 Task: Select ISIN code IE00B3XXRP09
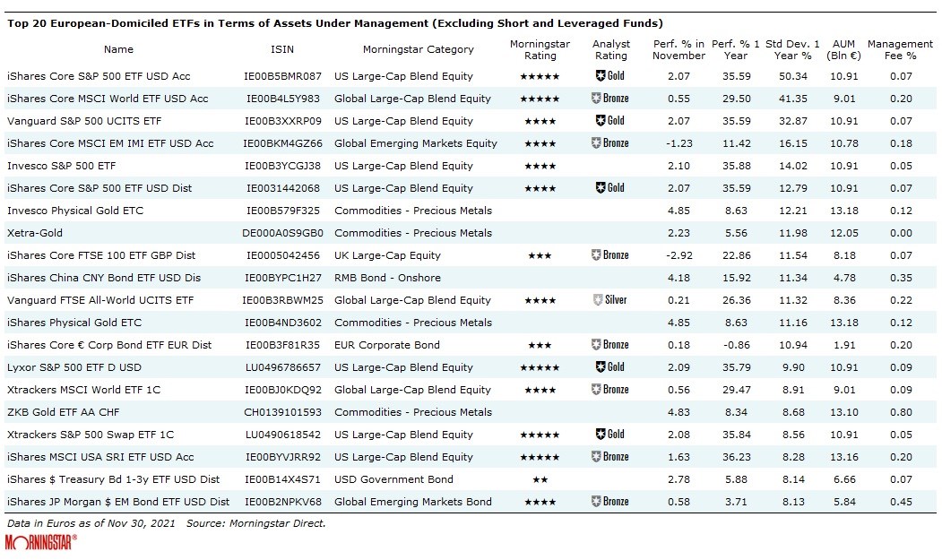pyautogui.click(x=281, y=121)
